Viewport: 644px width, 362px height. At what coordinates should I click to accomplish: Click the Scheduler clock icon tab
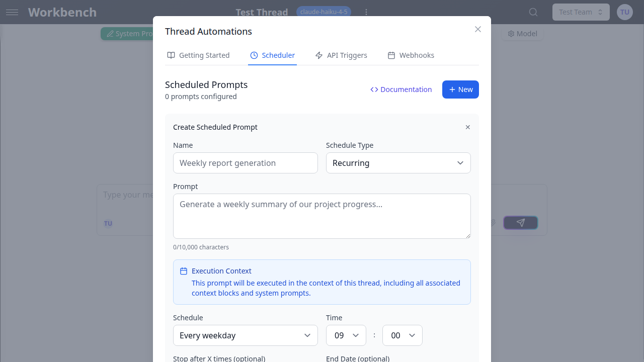coord(254,55)
